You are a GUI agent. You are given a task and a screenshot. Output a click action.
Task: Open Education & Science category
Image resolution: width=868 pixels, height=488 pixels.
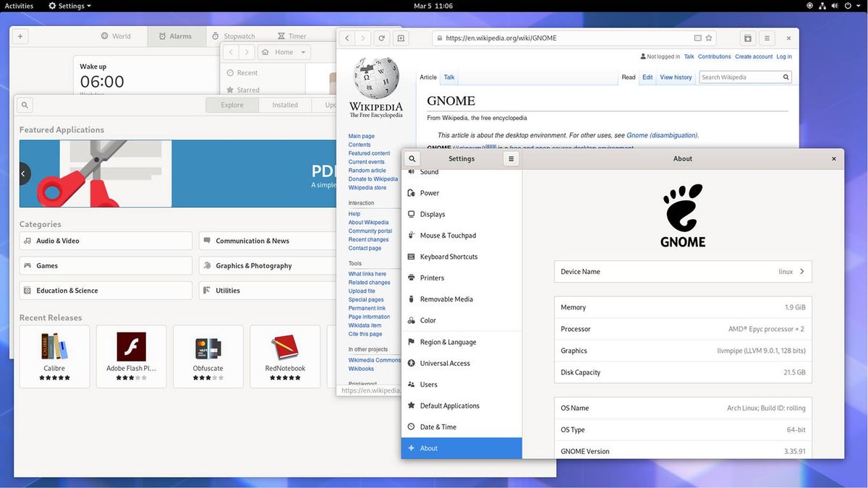(106, 290)
